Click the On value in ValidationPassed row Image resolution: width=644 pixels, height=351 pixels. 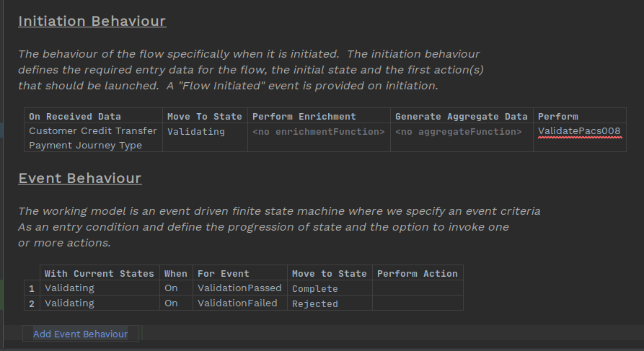pos(171,288)
